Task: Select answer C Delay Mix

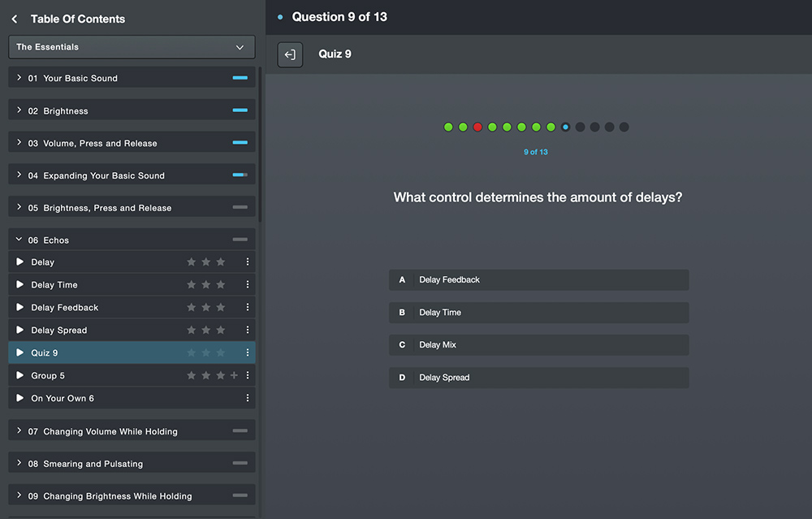Action: [538, 344]
